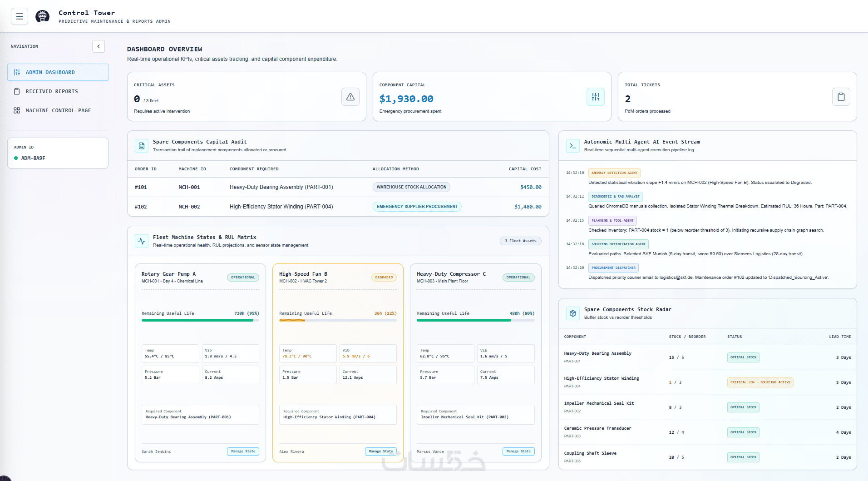
Task: Click the AI Event Stream terminal icon
Action: click(x=573, y=146)
